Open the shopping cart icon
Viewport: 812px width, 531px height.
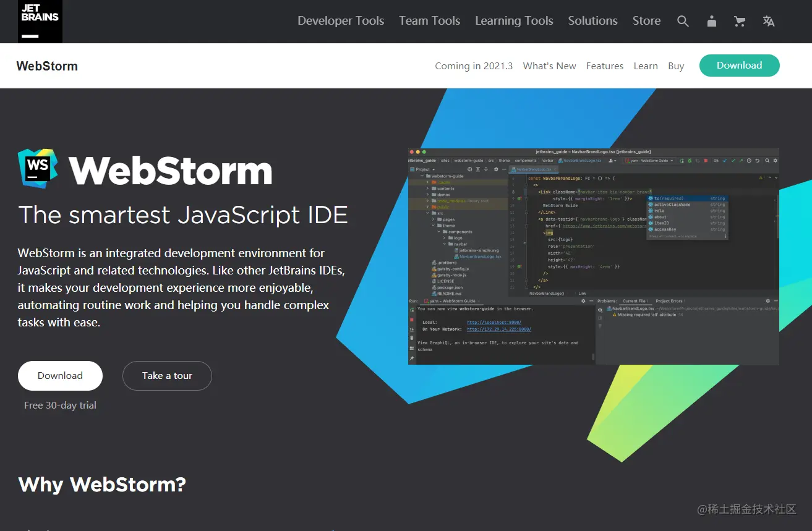click(740, 21)
